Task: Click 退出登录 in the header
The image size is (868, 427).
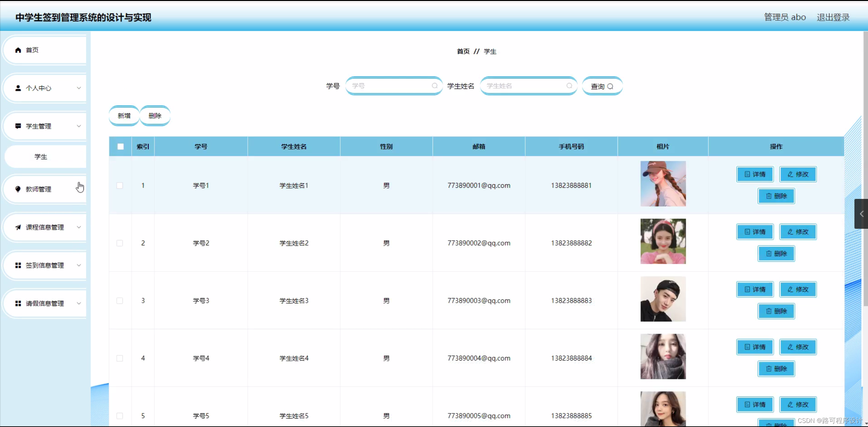Action: (x=833, y=17)
